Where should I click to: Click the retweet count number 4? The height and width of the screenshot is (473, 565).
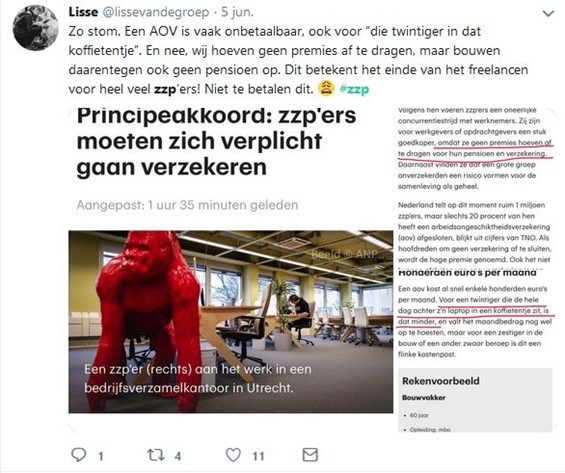(x=178, y=456)
